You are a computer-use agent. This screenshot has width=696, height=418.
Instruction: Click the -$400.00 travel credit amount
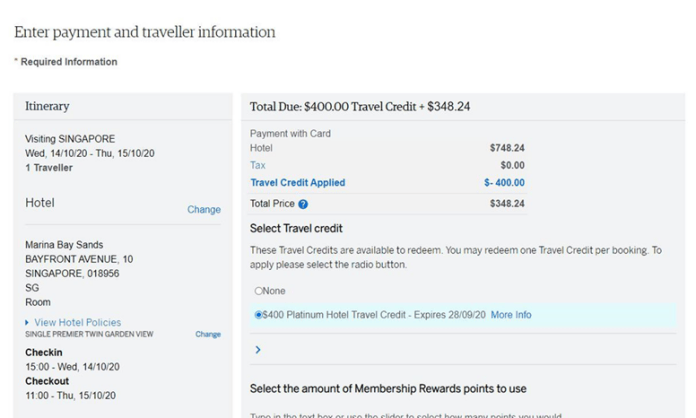point(504,183)
